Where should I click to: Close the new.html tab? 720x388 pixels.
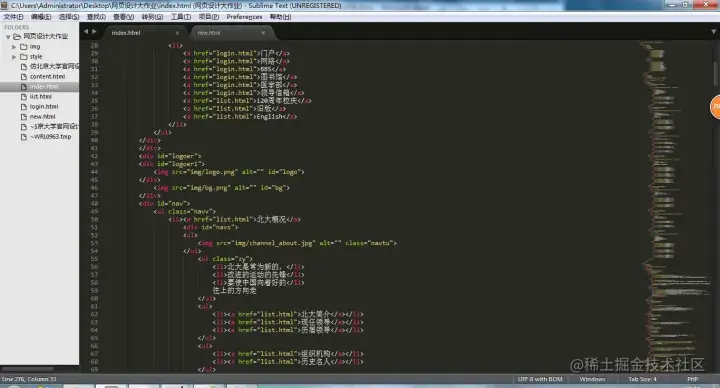pyautogui.click(x=263, y=33)
